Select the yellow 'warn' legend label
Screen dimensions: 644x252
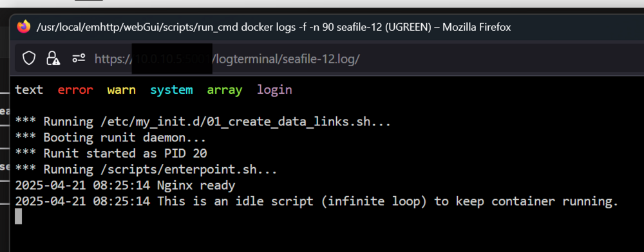click(x=122, y=90)
